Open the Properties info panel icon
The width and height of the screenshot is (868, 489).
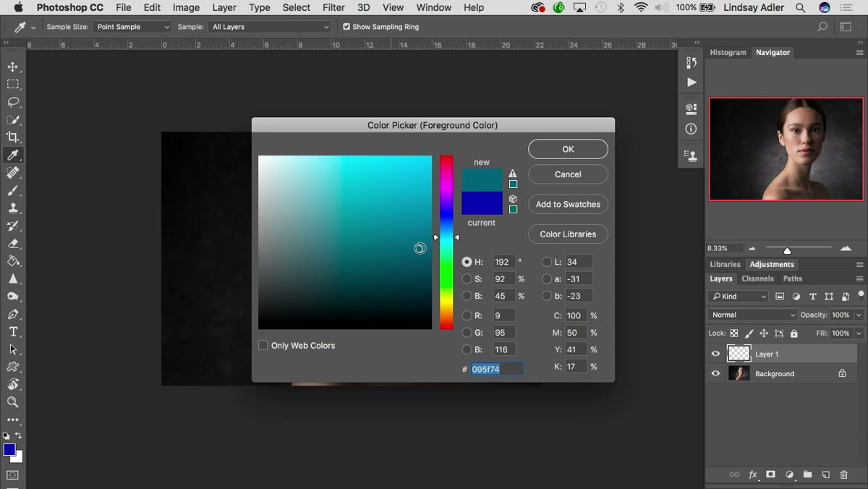pos(691,129)
